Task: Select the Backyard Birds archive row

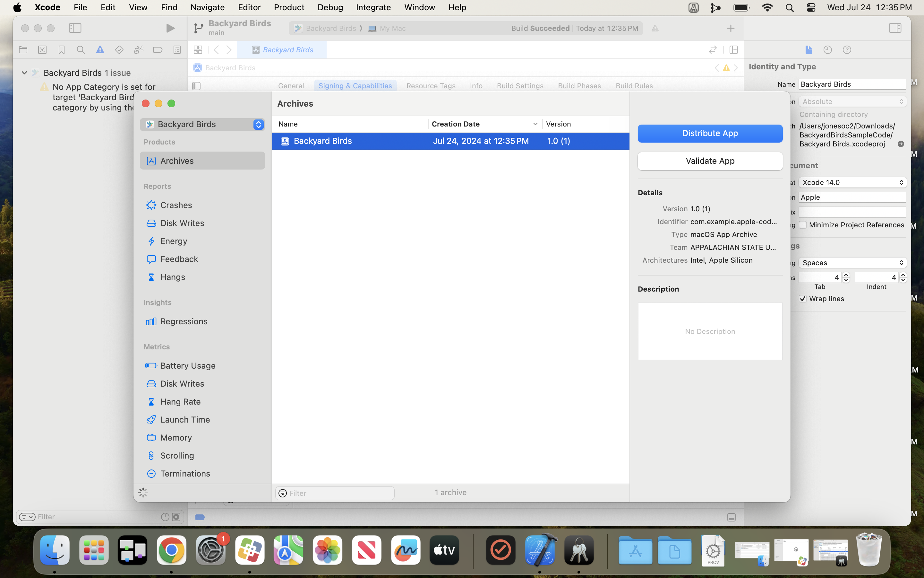Action: [x=450, y=141]
